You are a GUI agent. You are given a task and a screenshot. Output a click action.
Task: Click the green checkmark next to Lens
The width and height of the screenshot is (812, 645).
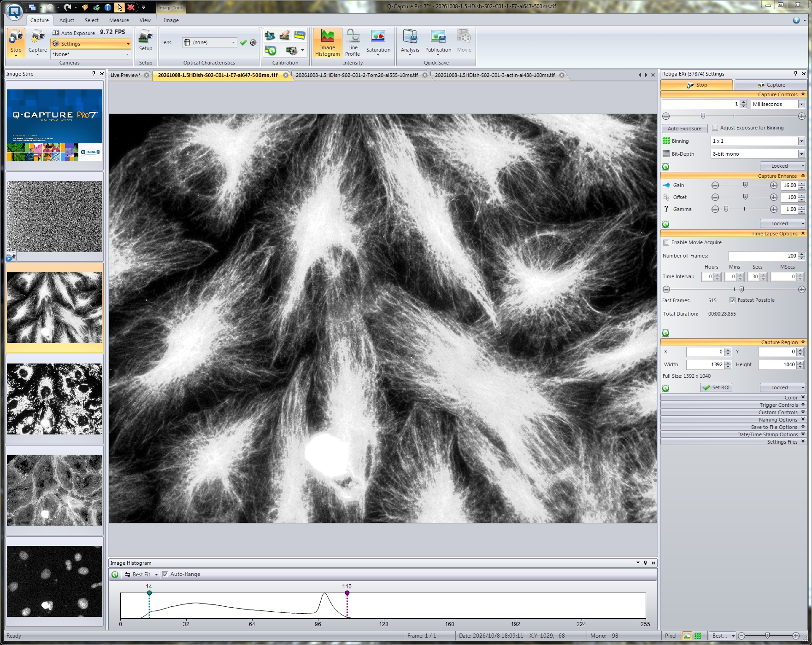[x=243, y=42]
